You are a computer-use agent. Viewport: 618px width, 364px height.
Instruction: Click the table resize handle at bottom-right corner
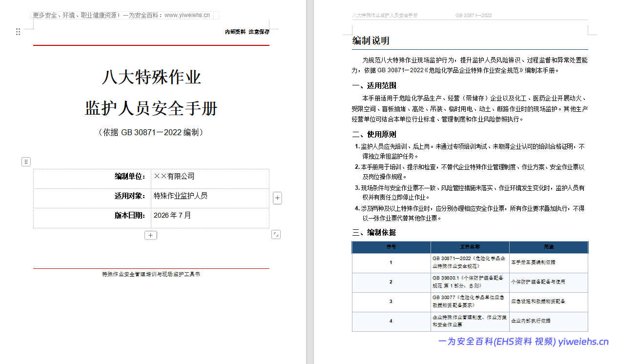pos(276,235)
